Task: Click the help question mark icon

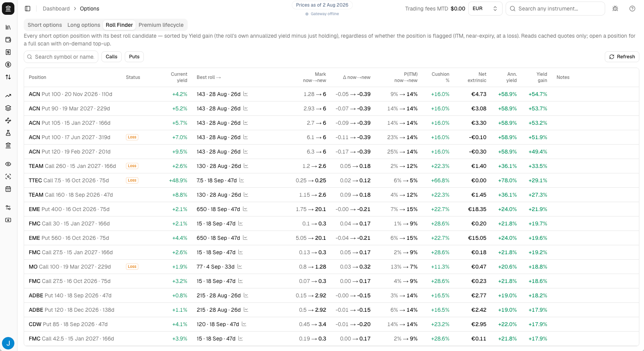Action: [632, 9]
